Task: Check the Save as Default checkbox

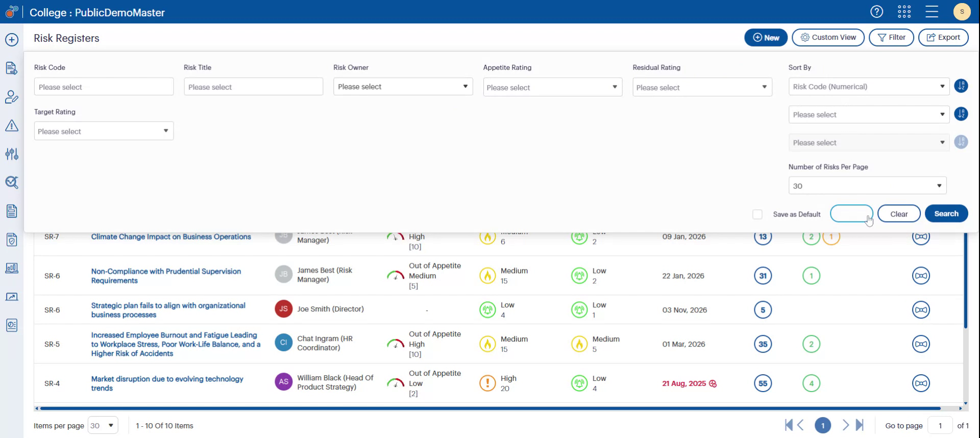Action: coord(757,214)
